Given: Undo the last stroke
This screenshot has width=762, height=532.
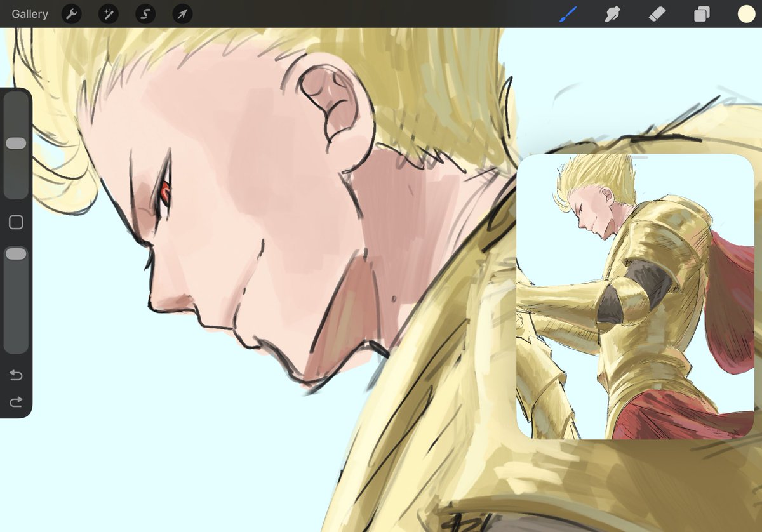Looking at the screenshot, I should click(x=16, y=375).
